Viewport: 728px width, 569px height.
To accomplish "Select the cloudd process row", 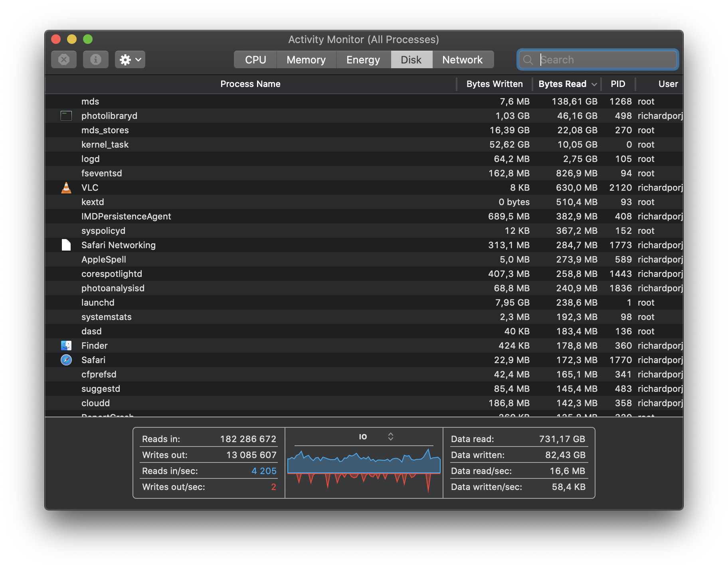I will coord(364,403).
